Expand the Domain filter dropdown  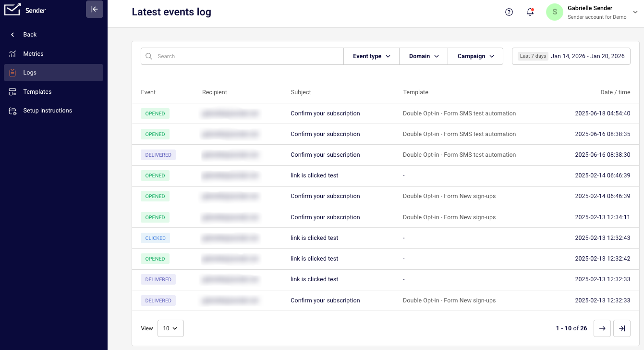coord(424,56)
